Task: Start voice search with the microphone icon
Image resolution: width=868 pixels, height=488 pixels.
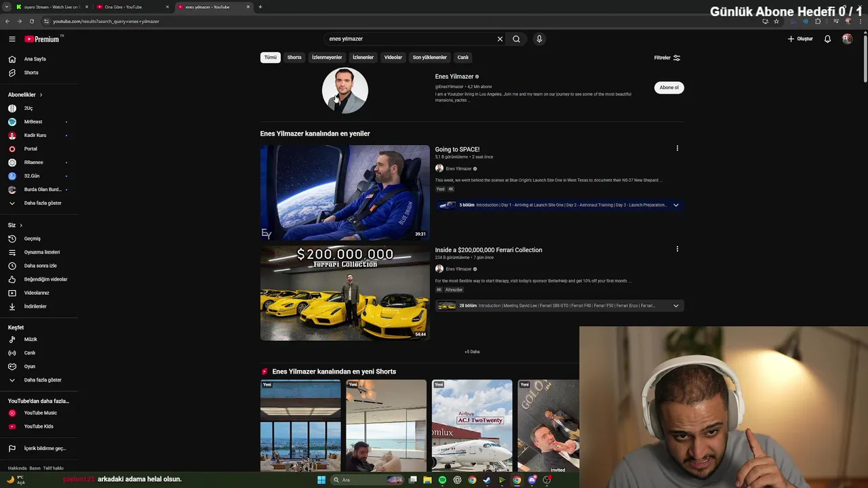Action: (539, 39)
